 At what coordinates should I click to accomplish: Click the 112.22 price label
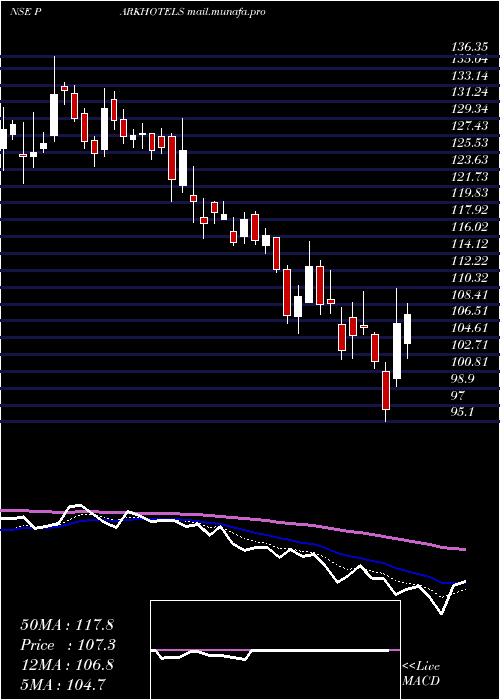[x=470, y=261]
